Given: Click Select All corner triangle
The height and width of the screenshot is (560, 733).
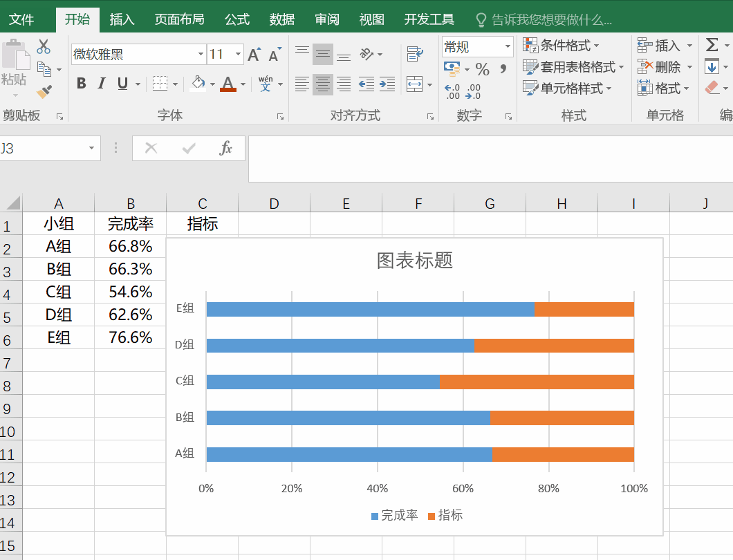Looking at the screenshot, I should coord(12,203).
